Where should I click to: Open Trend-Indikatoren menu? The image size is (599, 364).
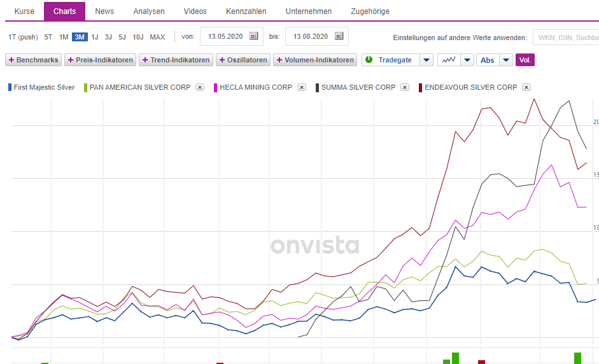176,60
